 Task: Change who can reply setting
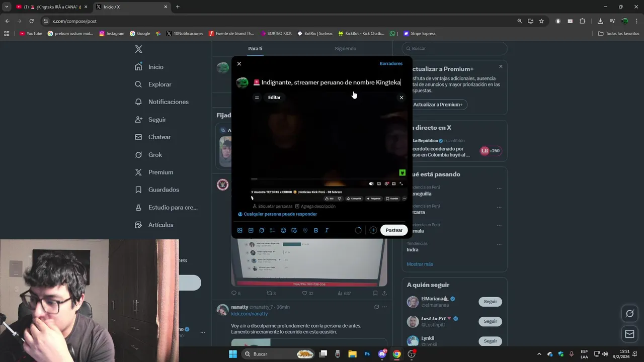(x=277, y=214)
